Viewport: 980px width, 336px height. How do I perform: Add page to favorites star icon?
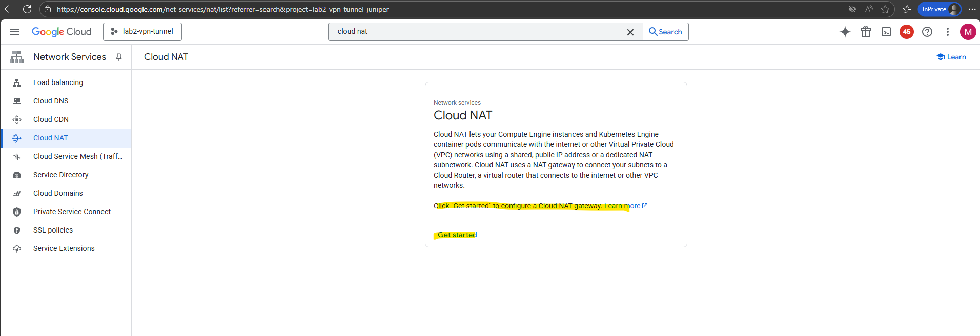click(885, 9)
